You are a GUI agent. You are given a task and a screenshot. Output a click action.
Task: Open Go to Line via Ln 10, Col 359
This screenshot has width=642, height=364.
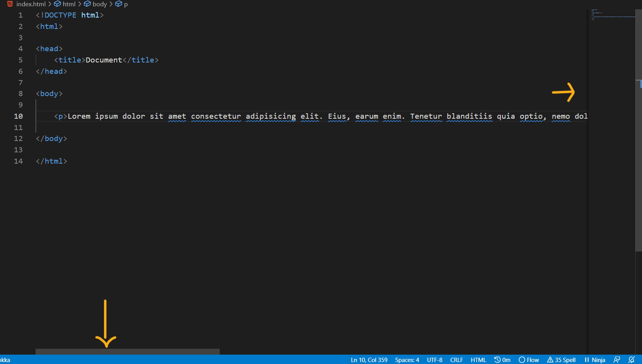click(369, 360)
